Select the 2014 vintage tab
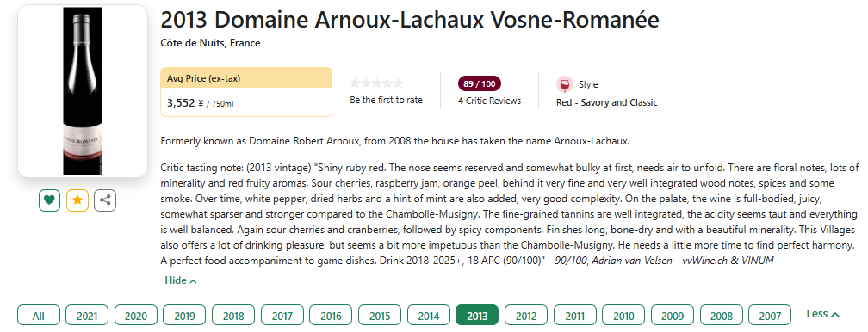This screenshot has height=332, width=868. [x=429, y=316]
